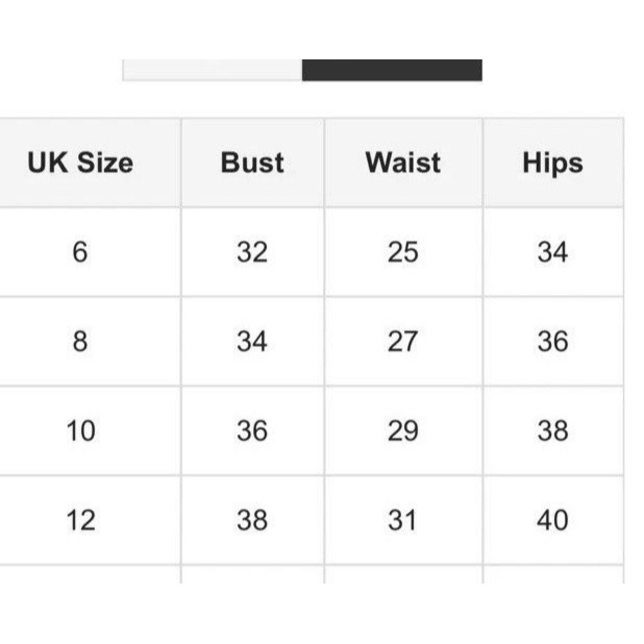The height and width of the screenshot is (644, 644).
Task: Click bust value 38 in size 12 row
Action: click(252, 520)
